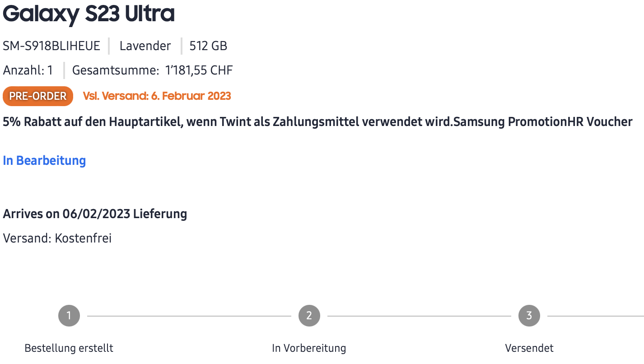The image size is (644, 364).
Task: Select the Versendet step label
Action: coord(529,348)
